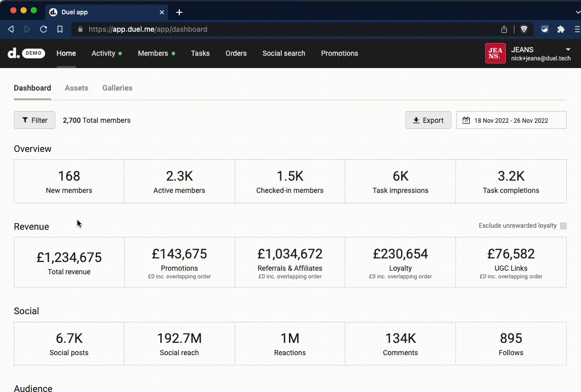Open a new browser tab
This screenshot has height=392, width=581.
[179, 12]
